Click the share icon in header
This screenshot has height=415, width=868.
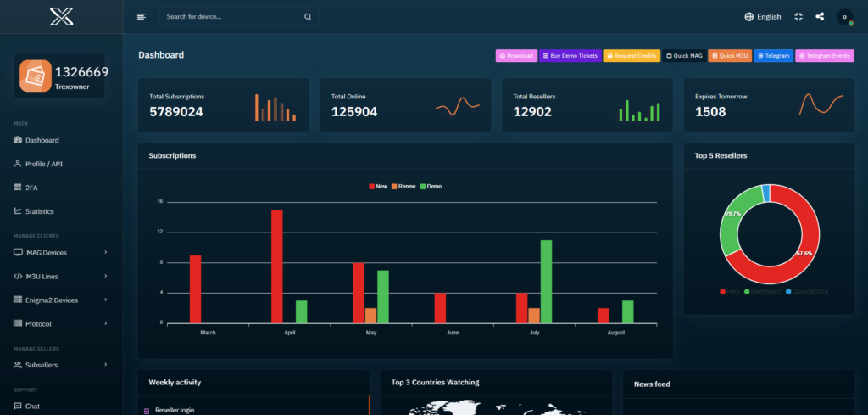point(820,16)
